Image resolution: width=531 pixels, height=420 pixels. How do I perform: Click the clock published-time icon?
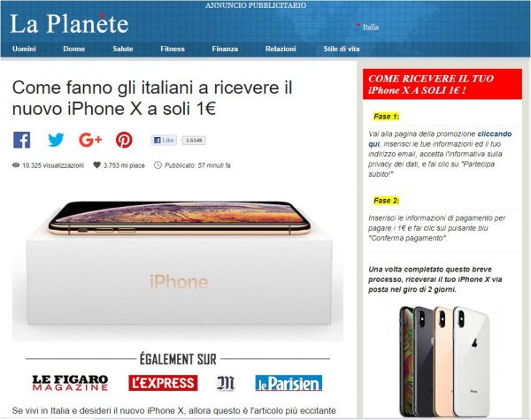point(158,165)
